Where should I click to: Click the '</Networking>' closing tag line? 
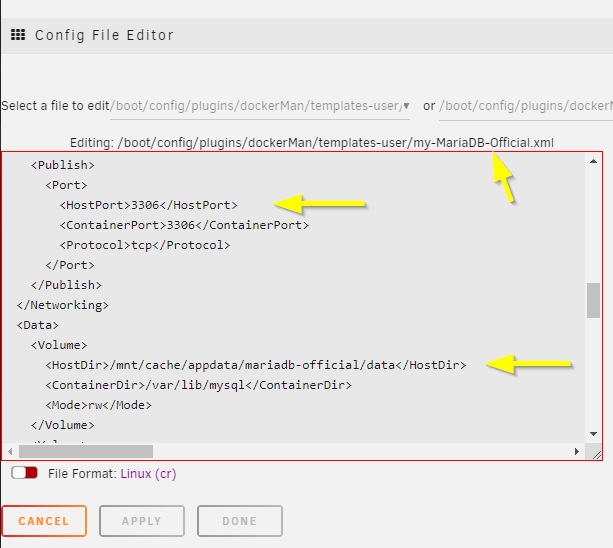pyautogui.click(x=63, y=305)
